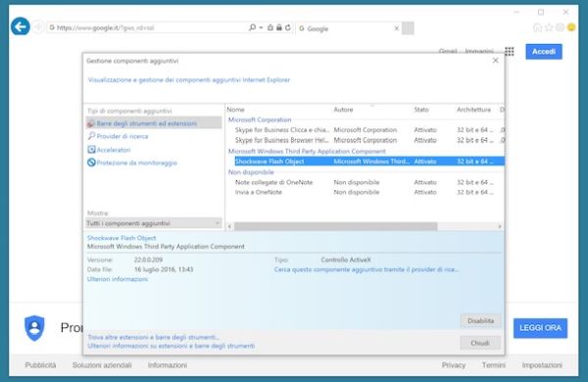Screen dimensions: 588x382
Task: Click the browser forward arrow
Action: [x=38, y=27]
